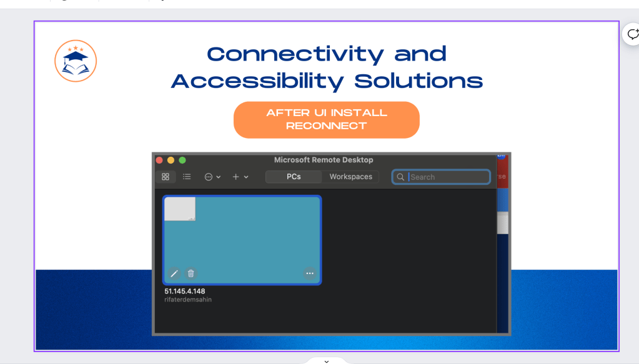Switch to grid view icon
The image size is (639, 364).
click(x=166, y=177)
